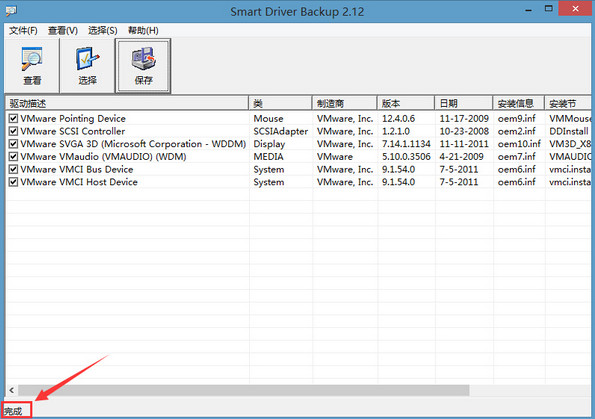Screen dimensions: 595x419
Task: Uncheck VMware Pointing Device checkbox
Action: coord(13,118)
